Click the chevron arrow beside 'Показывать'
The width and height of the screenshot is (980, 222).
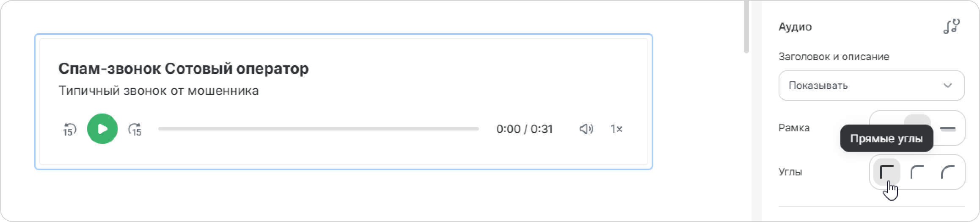pos(947,86)
